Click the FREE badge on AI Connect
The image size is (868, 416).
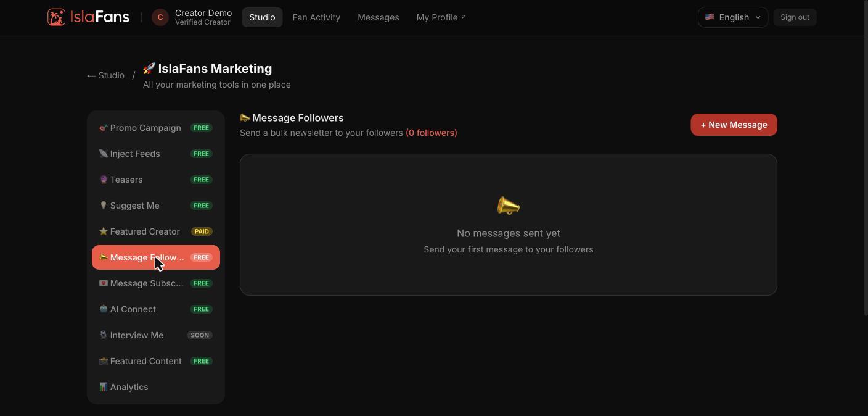point(202,309)
